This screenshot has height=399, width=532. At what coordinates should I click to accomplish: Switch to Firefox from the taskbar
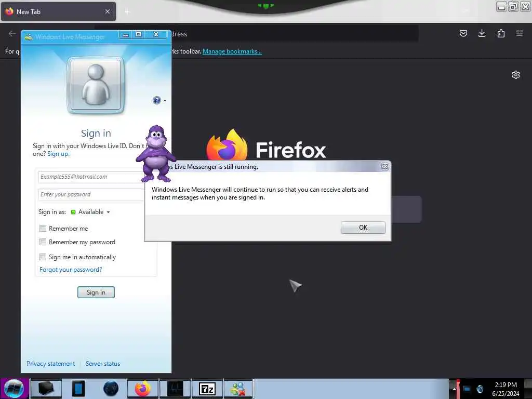pos(143,389)
